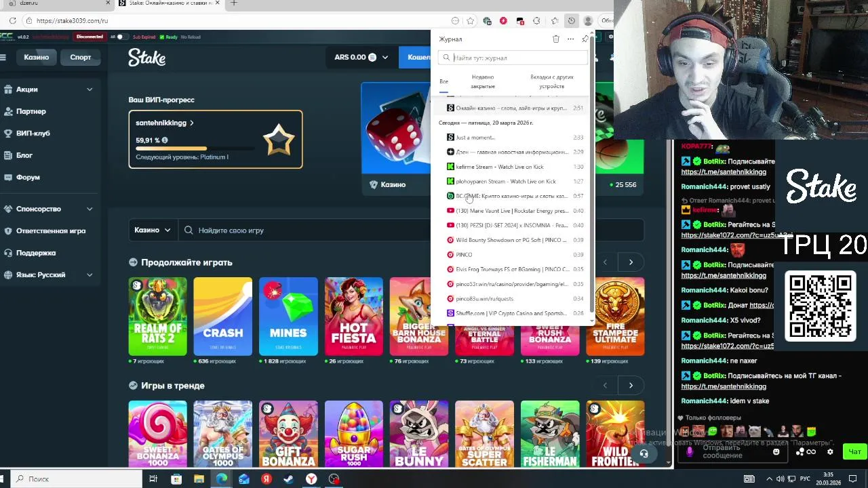Screen dimensions: 868x488
Task: Next arrow for Игры в тренде carousel
Action: click(x=631, y=386)
